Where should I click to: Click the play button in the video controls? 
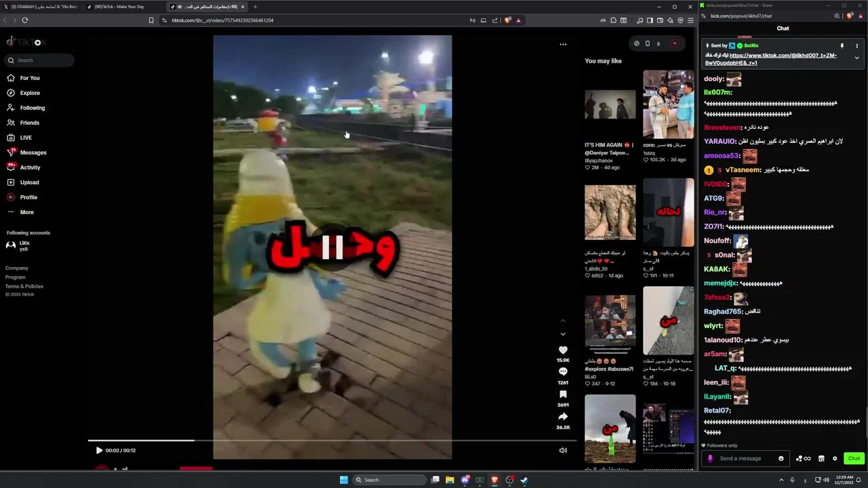[x=99, y=450]
